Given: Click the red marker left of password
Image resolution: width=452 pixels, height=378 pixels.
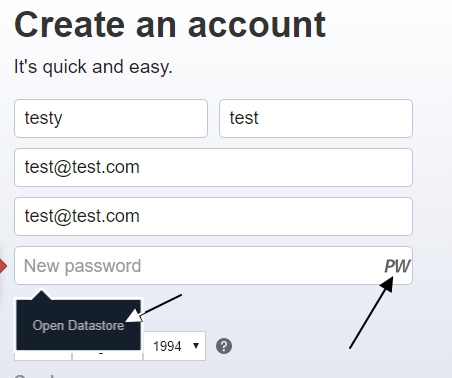Looking at the screenshot, I should coord(3,266).
